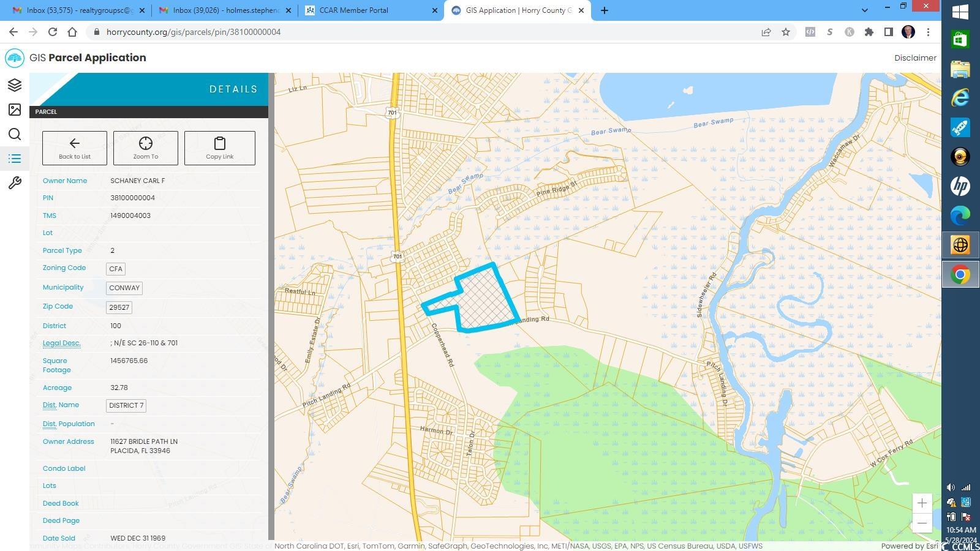Zoom out the map with minus button

point(922,523)
